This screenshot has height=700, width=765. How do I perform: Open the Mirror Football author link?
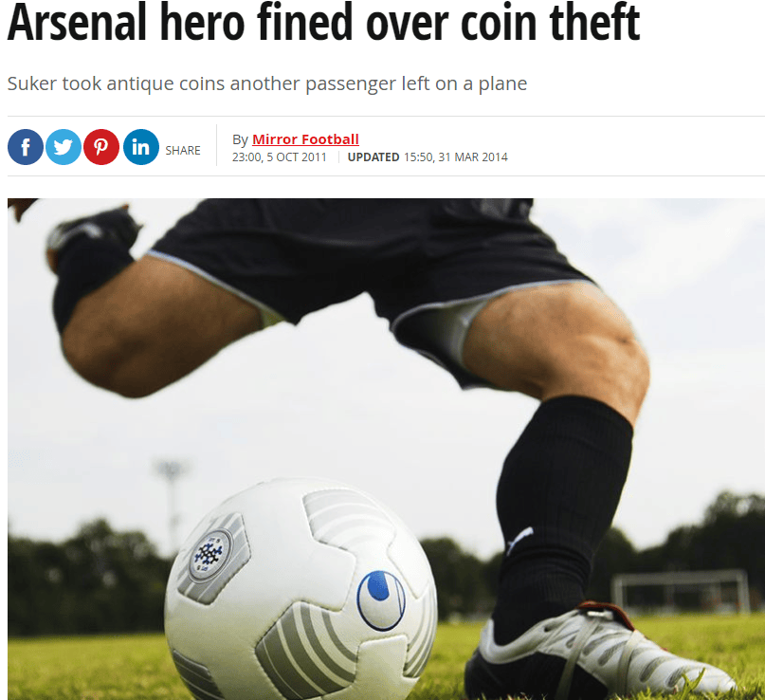click(x=305, y=139)
